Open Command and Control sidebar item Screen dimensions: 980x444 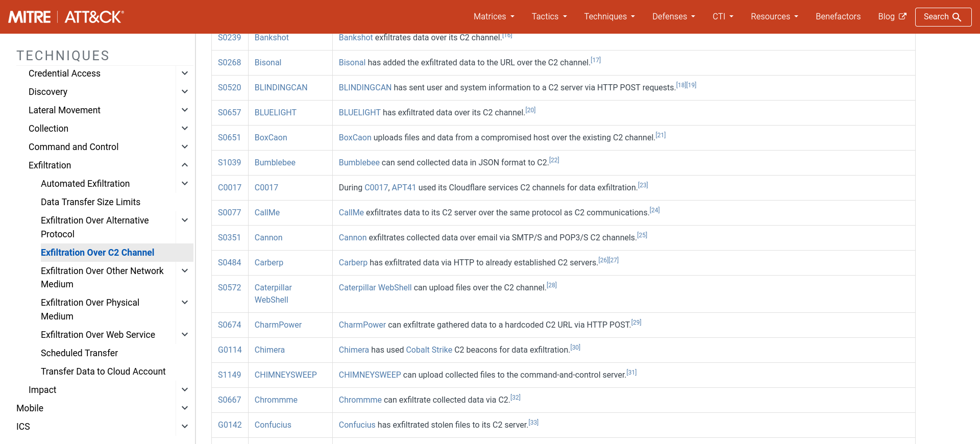click(73, 147)
